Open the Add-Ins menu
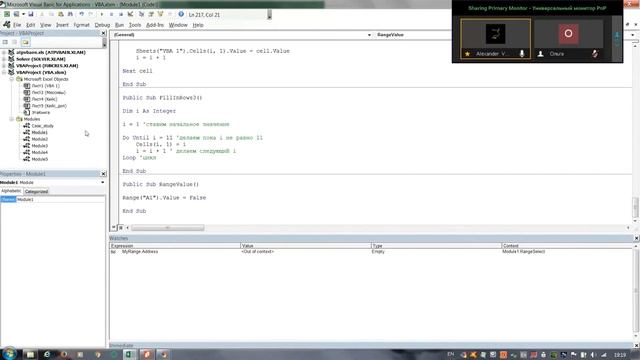The height and width of the screenshot is (360, 640). (x=155, y=25)
